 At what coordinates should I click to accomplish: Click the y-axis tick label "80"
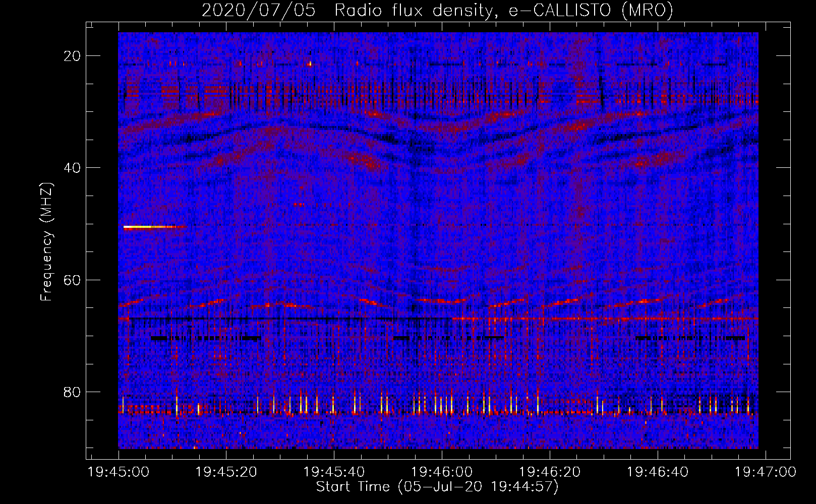[73, 392]
